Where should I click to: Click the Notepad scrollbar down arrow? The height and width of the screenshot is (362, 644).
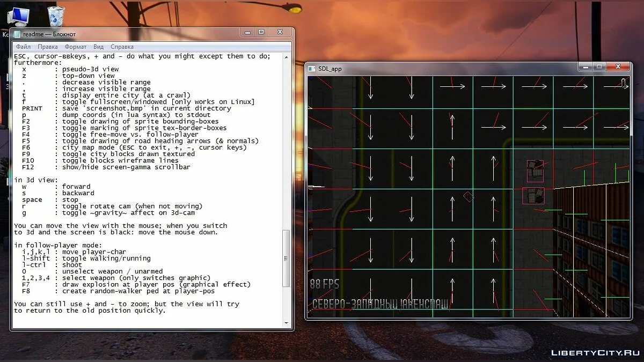pyautogui.click(x=286, y=323)
